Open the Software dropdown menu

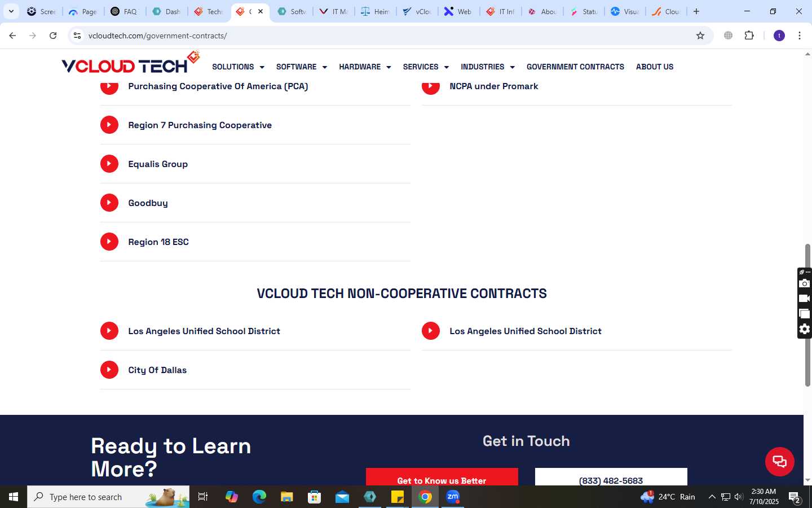[x=302, y=67]
